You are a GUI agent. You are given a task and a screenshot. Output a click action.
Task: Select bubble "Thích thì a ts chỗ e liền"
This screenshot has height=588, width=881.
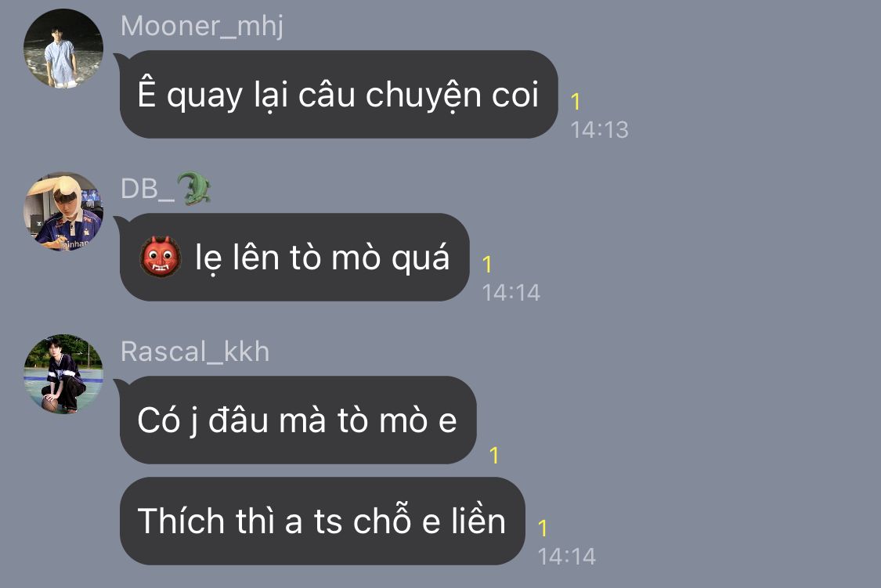click(322, 521)
